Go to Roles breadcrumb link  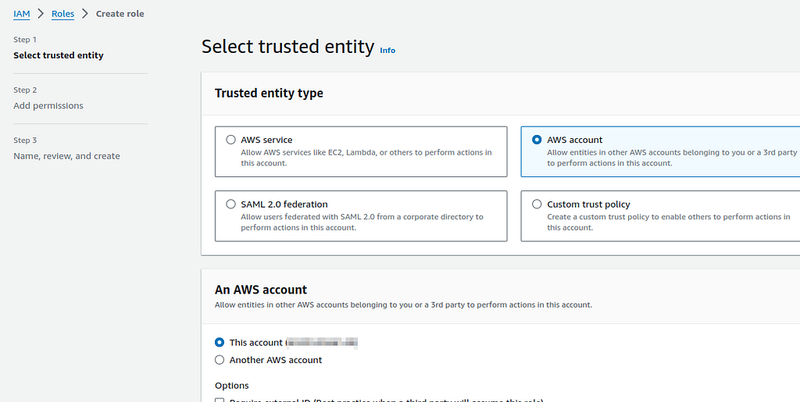tap(63, 14)
